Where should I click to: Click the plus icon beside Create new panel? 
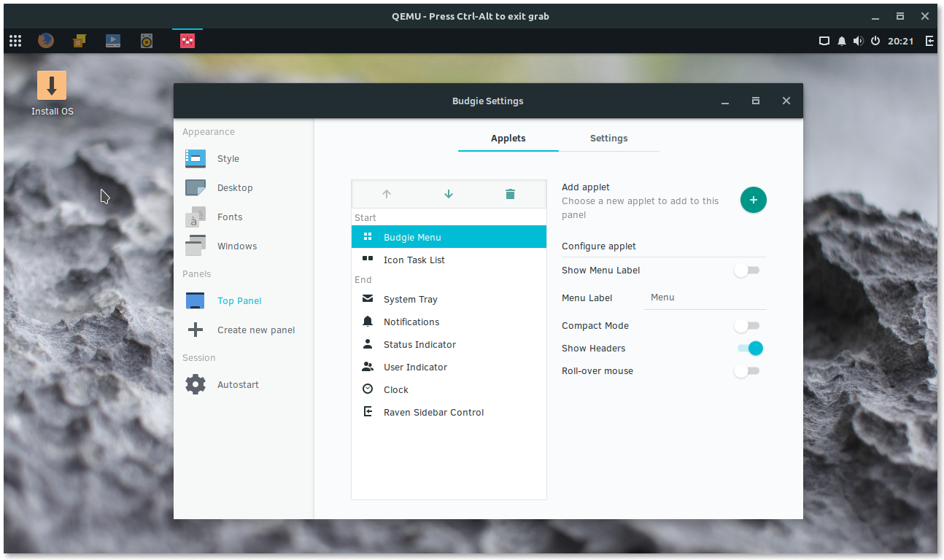196,330
